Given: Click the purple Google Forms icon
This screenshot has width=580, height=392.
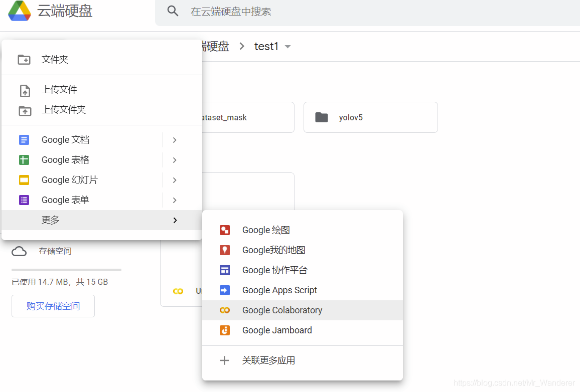Looking at the screenshot, I should (x=24, y=200).
